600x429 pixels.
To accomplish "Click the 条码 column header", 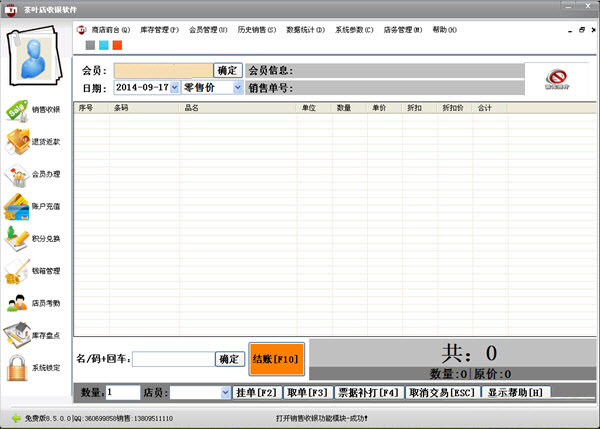I will (144, 108).
